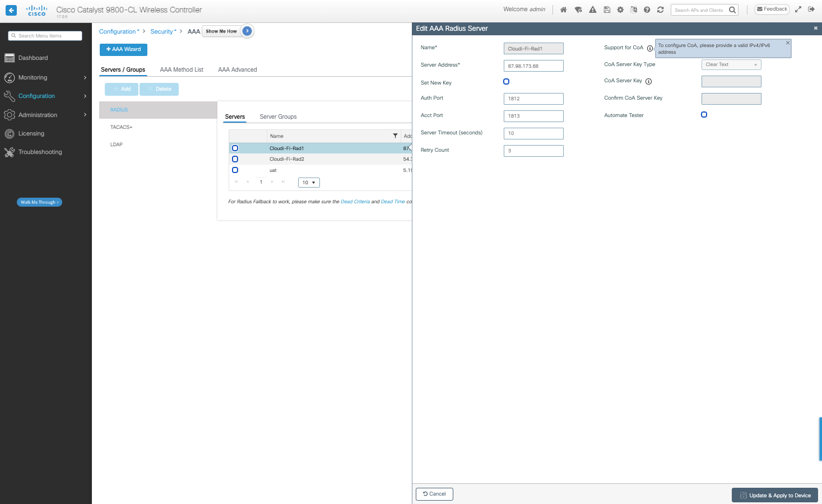The width and height of the screenshot is (822, 504).
Task: Select the Cloudi-Fi-Rad2 row checkbox
Action: pos(235,159)
